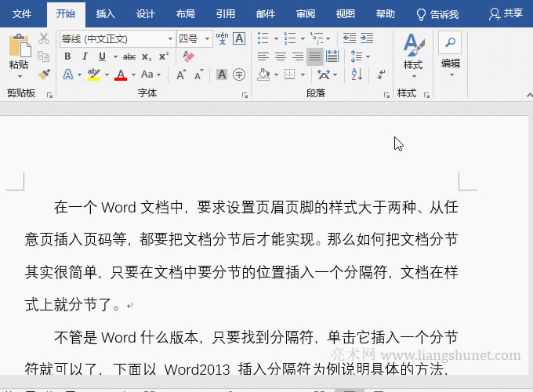Toggle bold formatting
533x392 pixels.
[x=67, y=56]
